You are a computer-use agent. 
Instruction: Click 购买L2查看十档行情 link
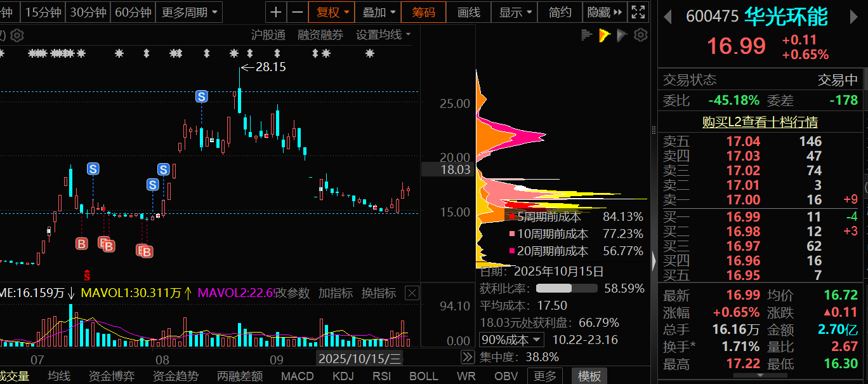pos(760,121)
